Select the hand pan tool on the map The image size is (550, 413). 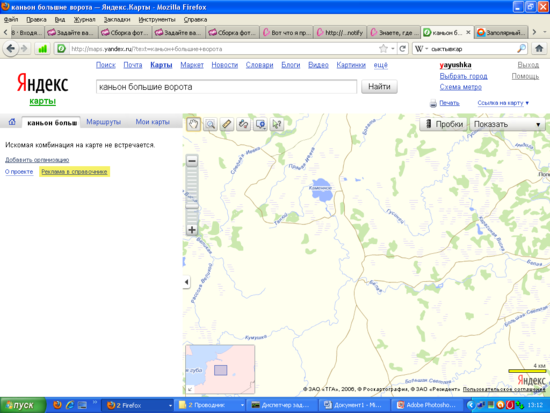(194, 124)
